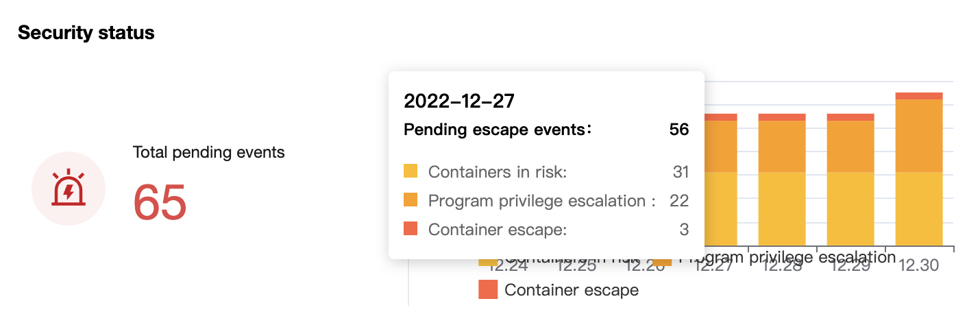Toggle the Container escape legend swatch
980x336 pixels.
click(x=488, y=290)
